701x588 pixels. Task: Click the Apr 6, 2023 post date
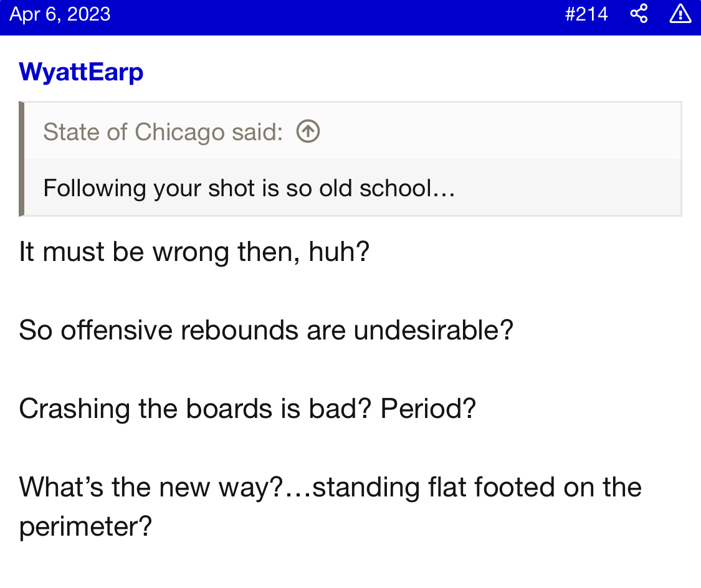pos(60,14)
